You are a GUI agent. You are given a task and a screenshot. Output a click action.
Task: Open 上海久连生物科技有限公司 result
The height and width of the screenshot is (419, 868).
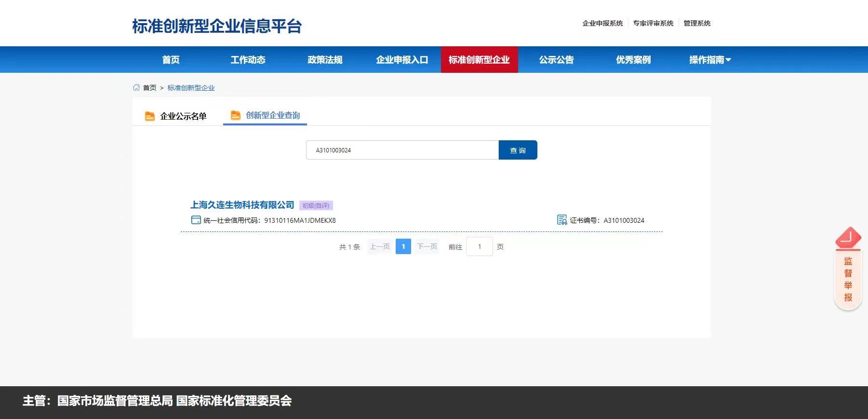[242, 205]
